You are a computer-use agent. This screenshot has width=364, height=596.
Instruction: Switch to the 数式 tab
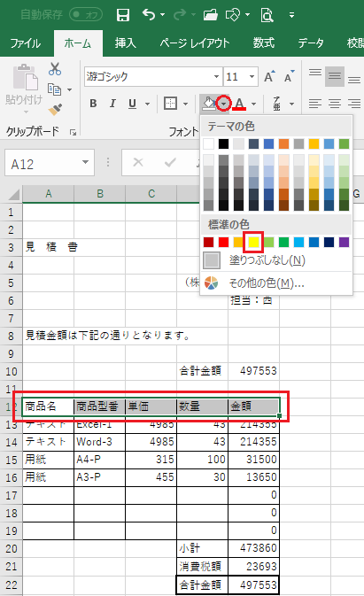[x=264, y=43]
